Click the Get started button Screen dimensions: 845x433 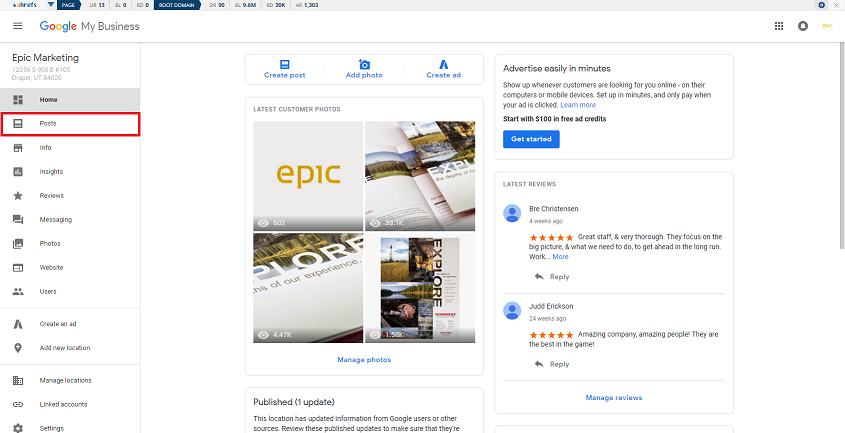point(531,139)
